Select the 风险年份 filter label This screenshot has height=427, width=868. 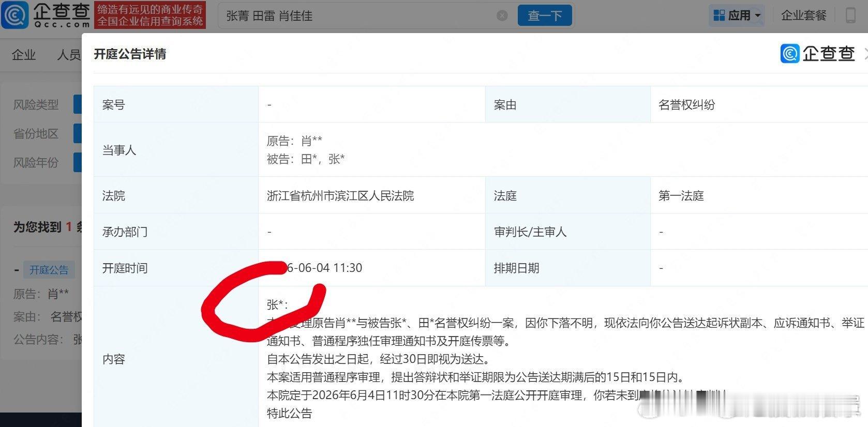coord(36,162)
